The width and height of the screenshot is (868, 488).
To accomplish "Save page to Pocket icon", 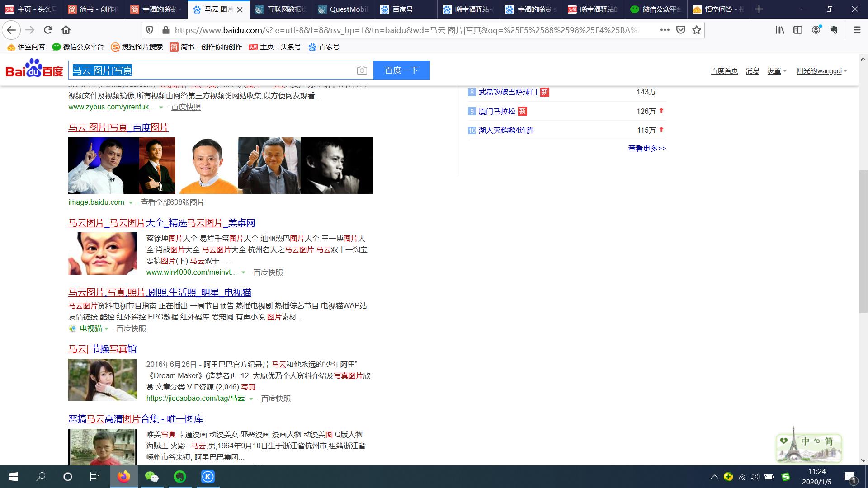I will [x=680, y=30].
